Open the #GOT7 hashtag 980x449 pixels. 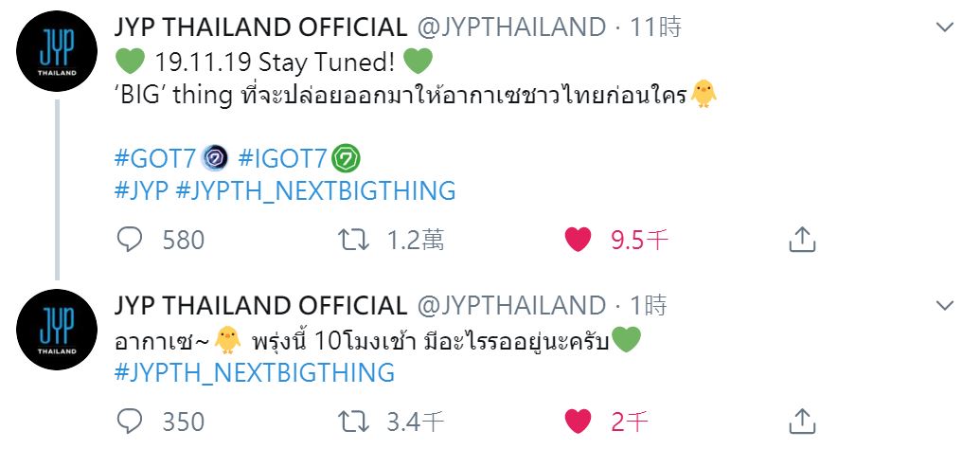[155, 159]
